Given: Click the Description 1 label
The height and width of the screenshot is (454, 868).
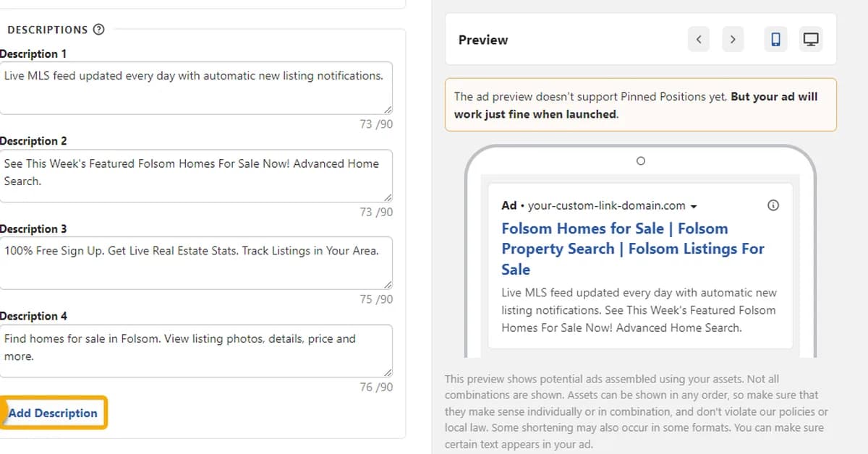Looking at the screenshot, I should 33,53.
